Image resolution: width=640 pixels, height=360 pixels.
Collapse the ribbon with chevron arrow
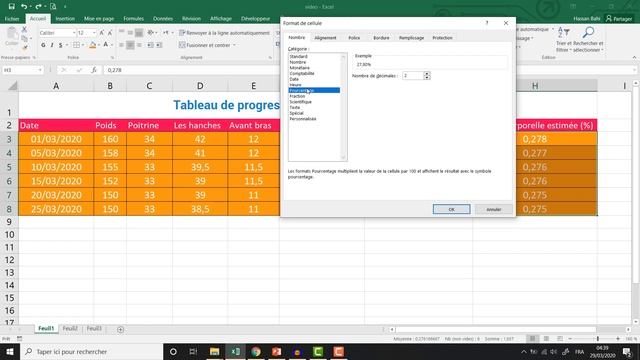634,58
